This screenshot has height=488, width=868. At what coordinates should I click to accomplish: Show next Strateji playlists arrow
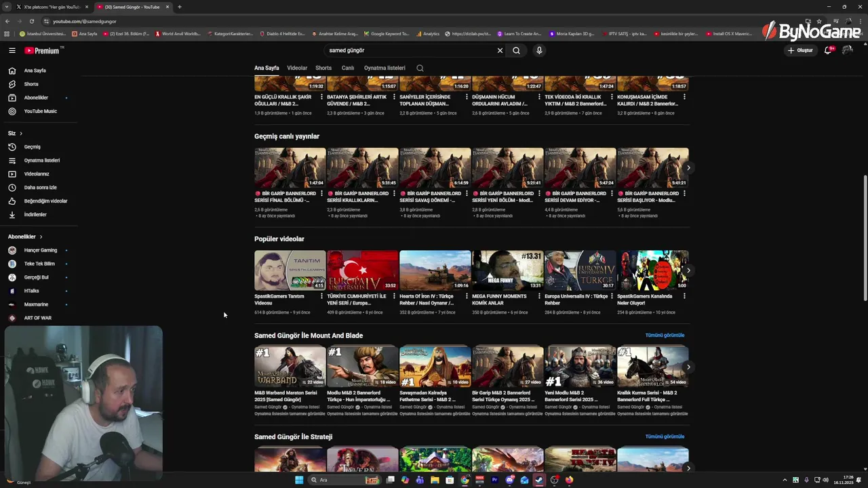coord(688,468)
